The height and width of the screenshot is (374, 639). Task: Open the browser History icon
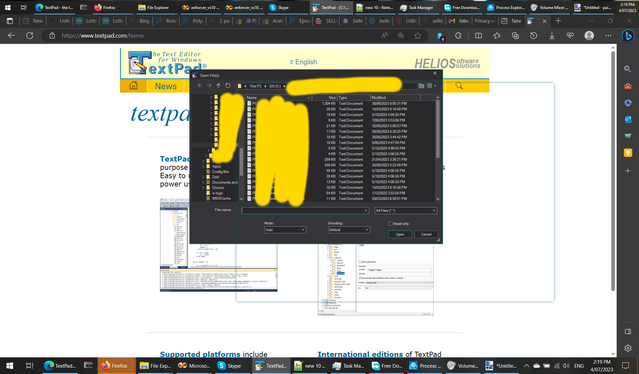[533, 35]
